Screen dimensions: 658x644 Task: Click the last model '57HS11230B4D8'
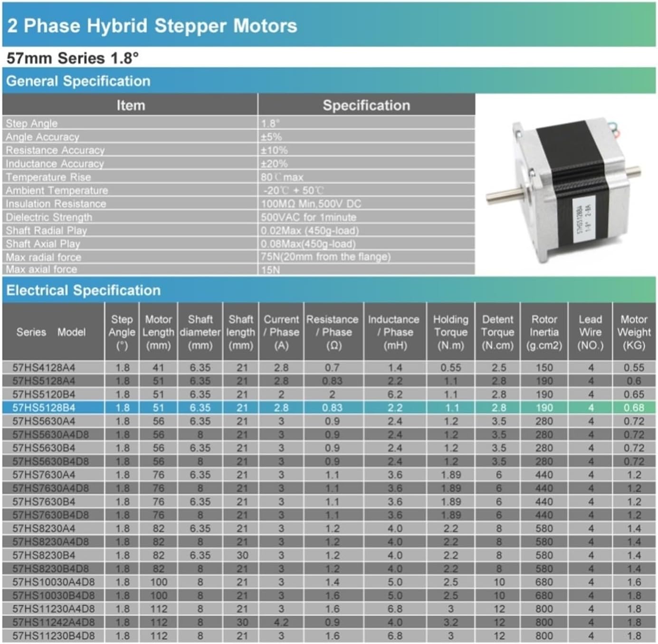54,635
